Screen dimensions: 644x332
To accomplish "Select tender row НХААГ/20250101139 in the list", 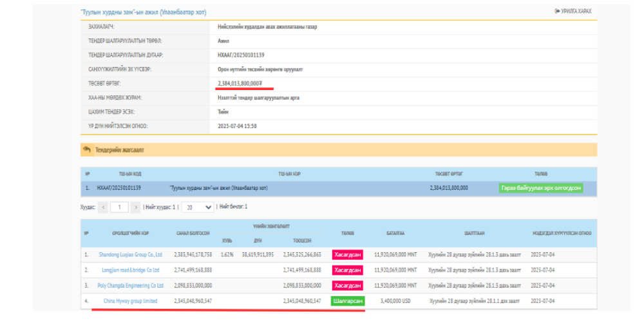I will point(118,188).
